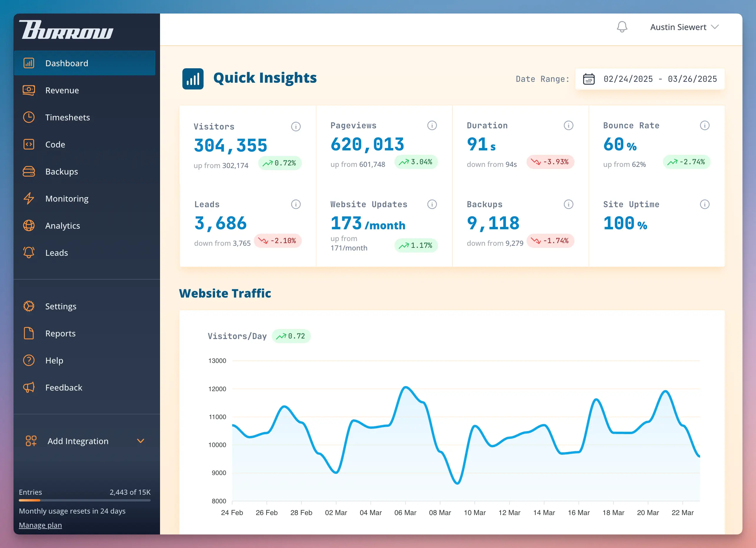The width and height of the screenshot is (756, 548).
Task: Show info for Pageviews card
Action: pos(432,125)
